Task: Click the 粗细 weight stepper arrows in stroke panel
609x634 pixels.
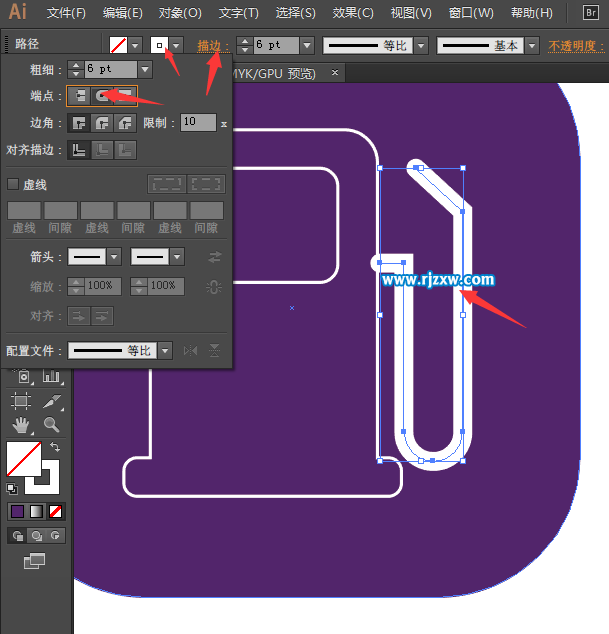Action: pyautogui.click(x=76, y=70)
